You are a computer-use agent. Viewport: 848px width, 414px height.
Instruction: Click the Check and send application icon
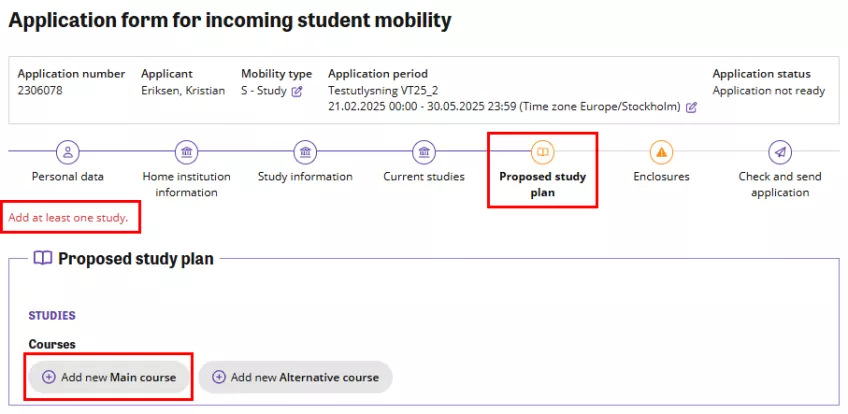[780, 152]
